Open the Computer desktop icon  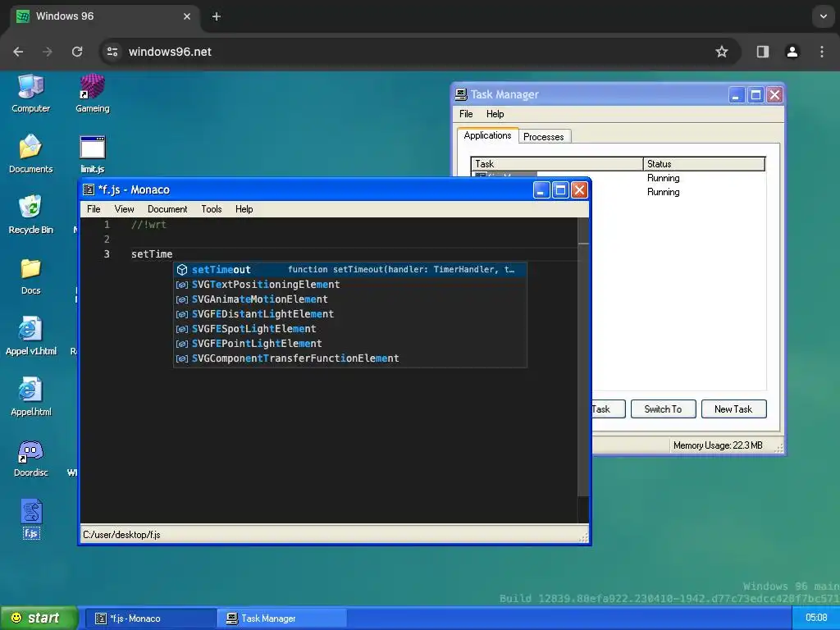30,94
